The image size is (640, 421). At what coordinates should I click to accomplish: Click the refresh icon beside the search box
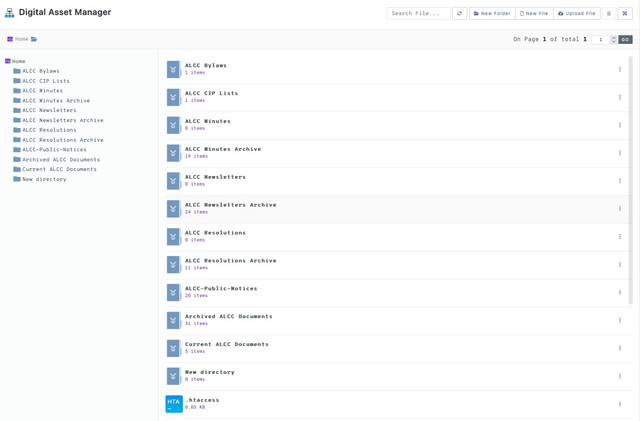459,13
